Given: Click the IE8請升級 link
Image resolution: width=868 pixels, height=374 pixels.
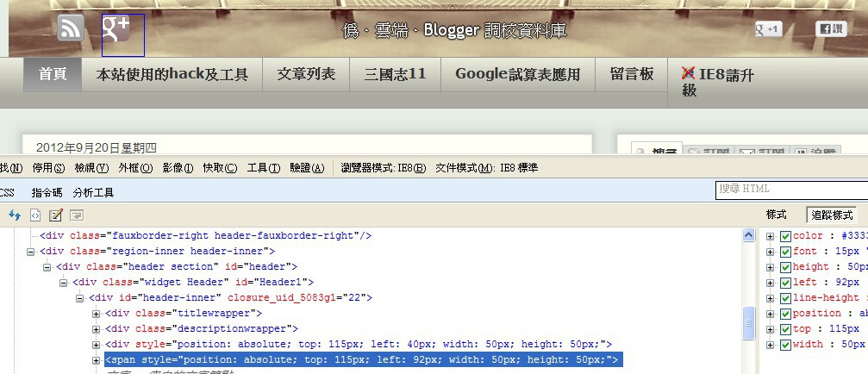Looking at the screenshot, I should tap(718, 82).
